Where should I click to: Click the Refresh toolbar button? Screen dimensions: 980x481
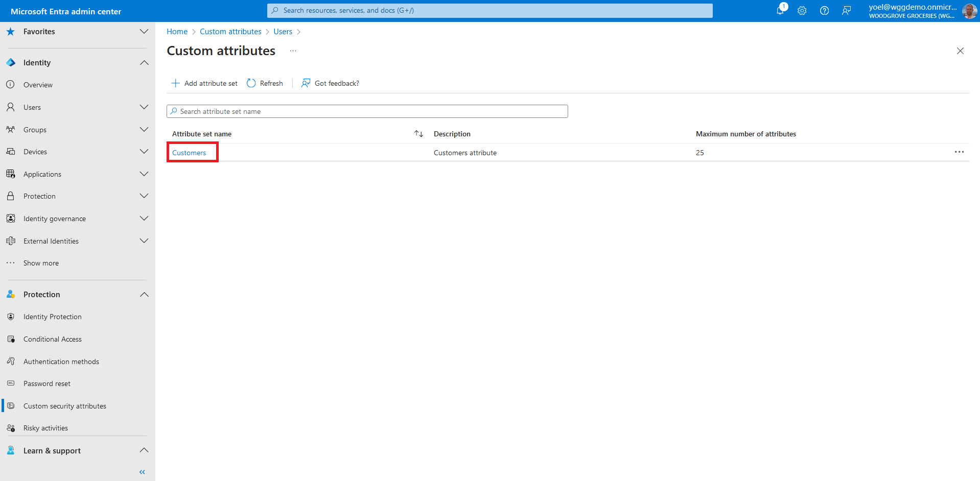pos(265,83)
